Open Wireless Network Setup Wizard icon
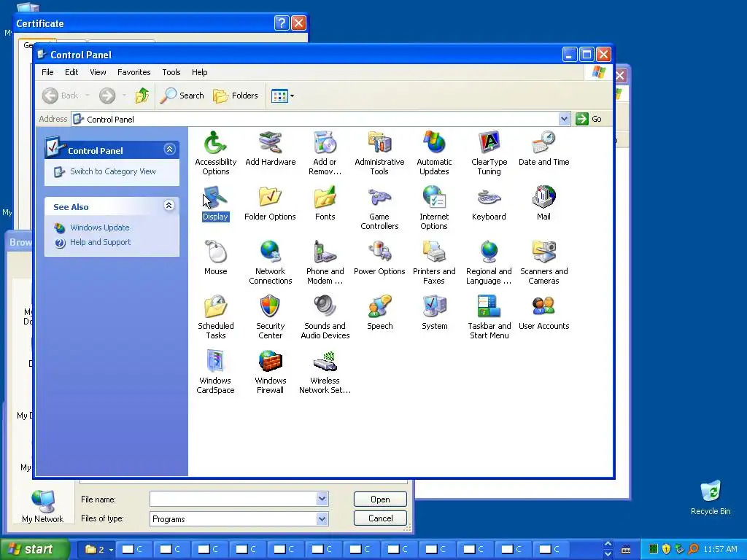Viewport: 747px width, 560px height. click(x=325, y=371)
